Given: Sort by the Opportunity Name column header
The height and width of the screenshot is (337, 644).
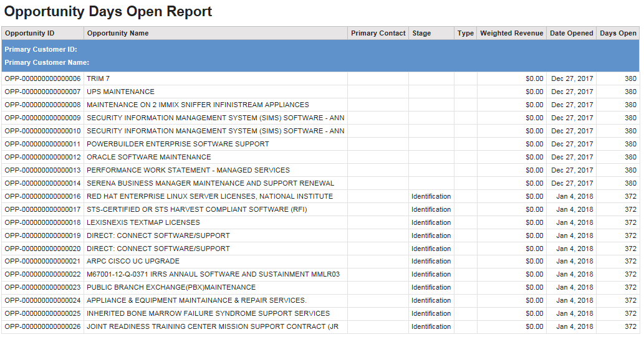Looking at the screenshot, I should click(x=118, y=33).
